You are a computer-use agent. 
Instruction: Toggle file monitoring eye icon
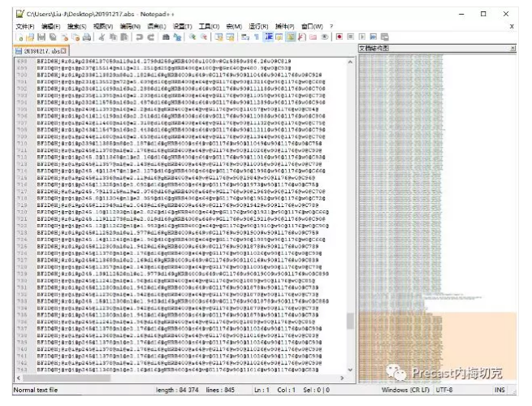(x=325, y=37)
